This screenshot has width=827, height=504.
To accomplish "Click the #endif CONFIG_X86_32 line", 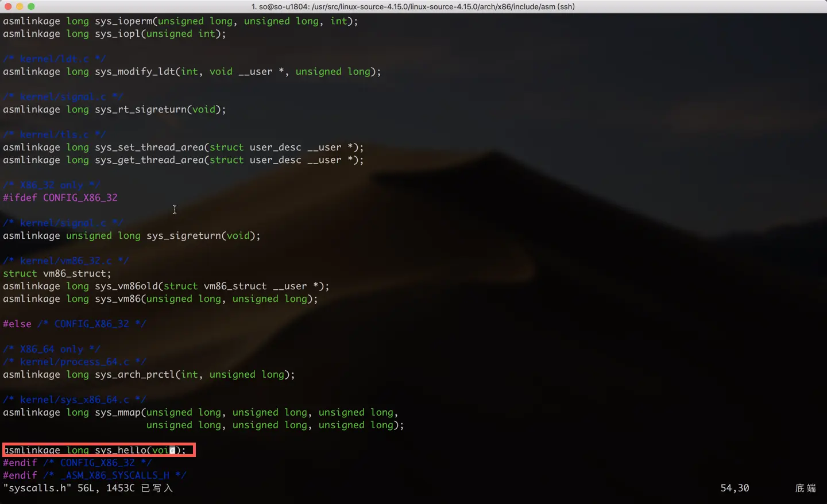I will [x=78, y=463].
